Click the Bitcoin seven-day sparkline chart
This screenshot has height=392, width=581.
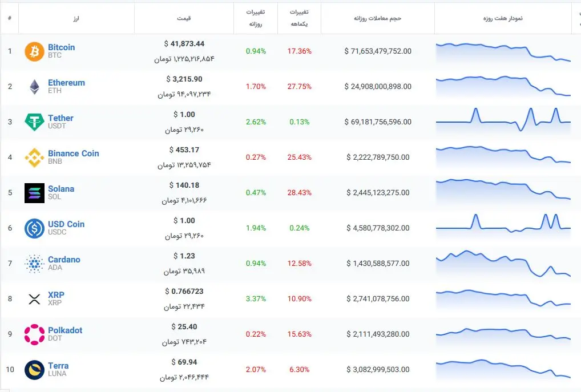coord(503,51)
